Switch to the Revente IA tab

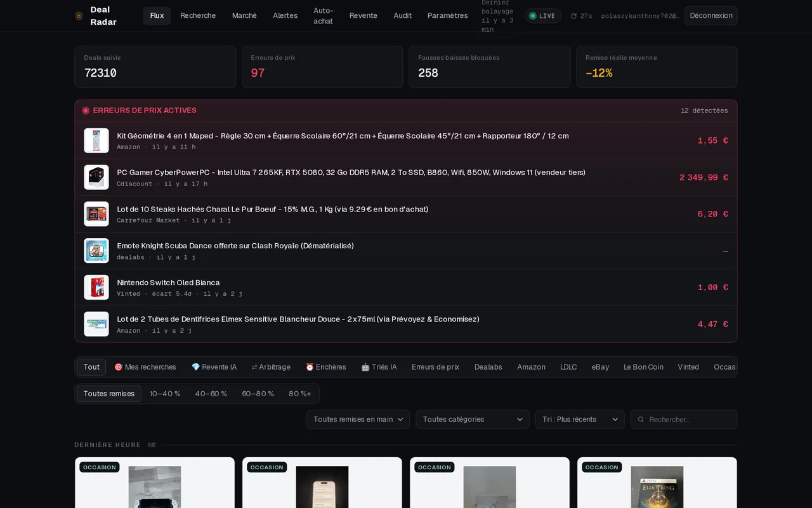pos(214,367)
